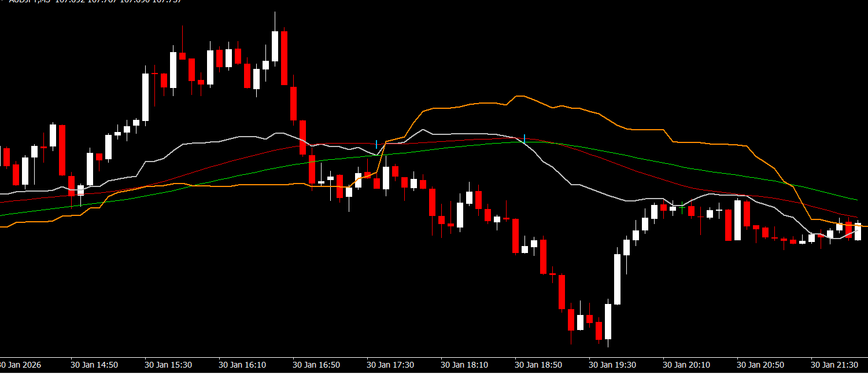Click the cyan marker near 18:50
868x374 pixels.
(x=524, y=139)
